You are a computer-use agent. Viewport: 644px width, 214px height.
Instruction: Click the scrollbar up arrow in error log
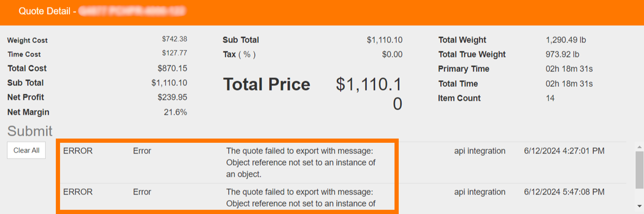click(x=639, y=147)
